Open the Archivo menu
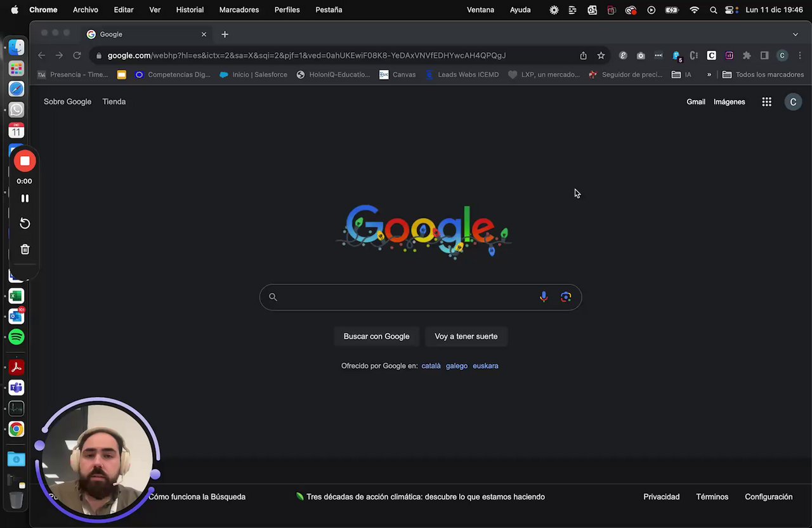The width and height of the screenshot is (812, 528). [x=86, y=10]
